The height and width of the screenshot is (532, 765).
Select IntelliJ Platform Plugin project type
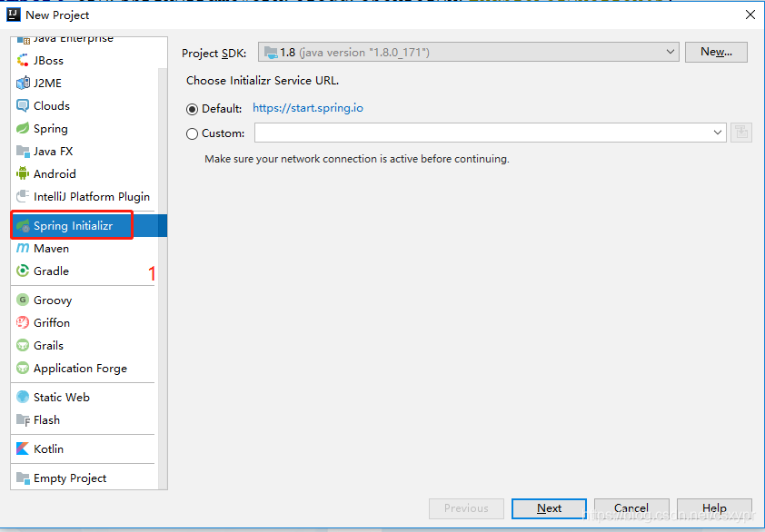click(84, 196)
